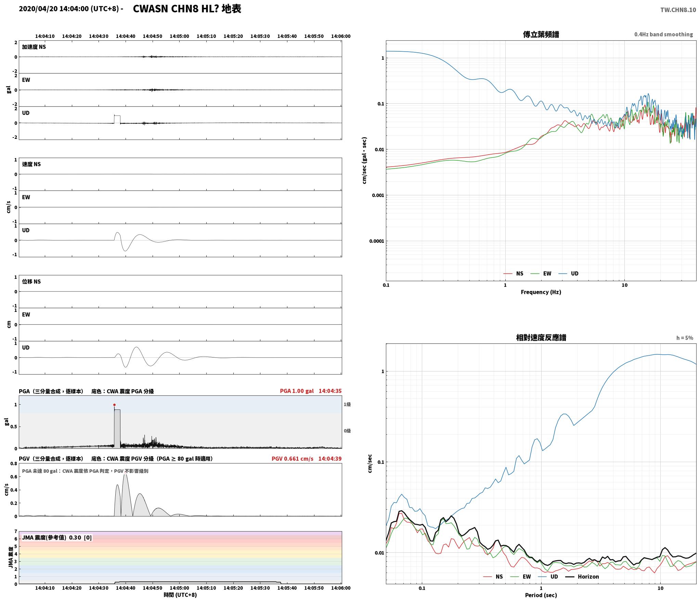This screenshot has height=602, width=700.
Task: Click the UD legend entry in Fourier spectrum
Action: (568, 273)
